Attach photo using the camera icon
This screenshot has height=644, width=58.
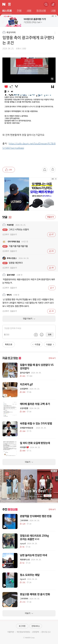[36, 334]
